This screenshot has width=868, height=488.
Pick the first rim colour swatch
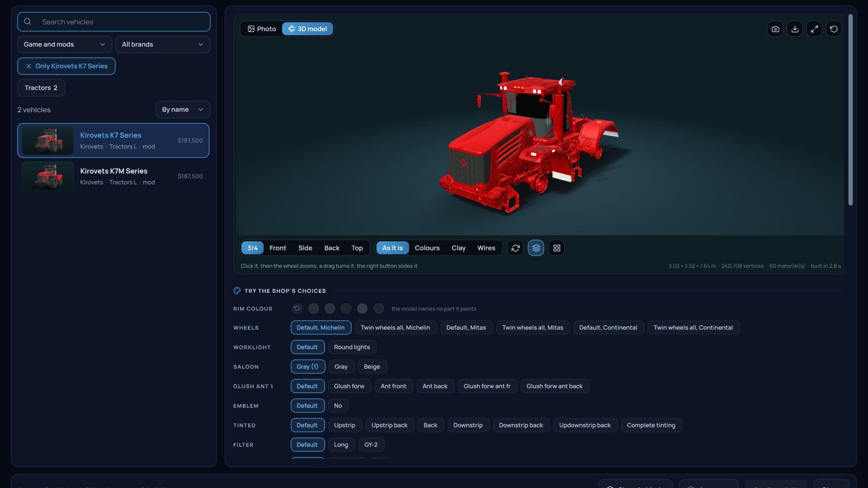coord(313,309)
